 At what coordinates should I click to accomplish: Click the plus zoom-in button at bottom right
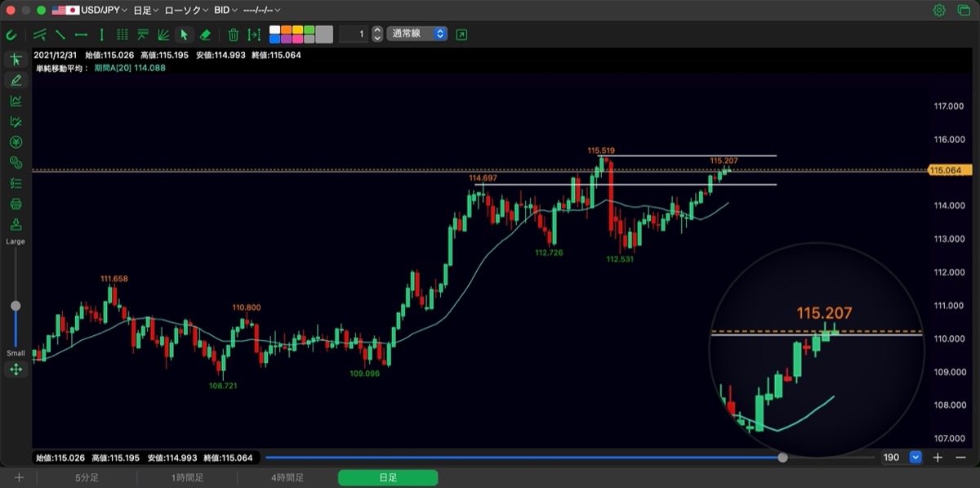(938, 458)
